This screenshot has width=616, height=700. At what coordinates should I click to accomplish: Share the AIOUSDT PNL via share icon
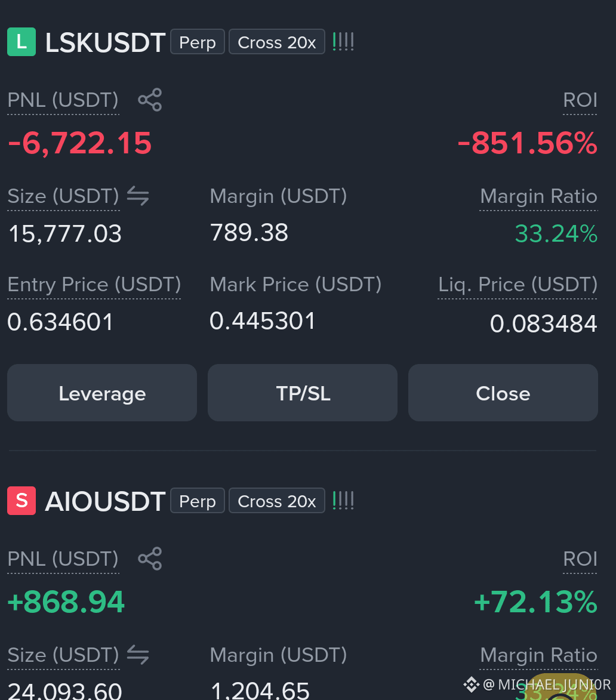(x=150, y=559)
